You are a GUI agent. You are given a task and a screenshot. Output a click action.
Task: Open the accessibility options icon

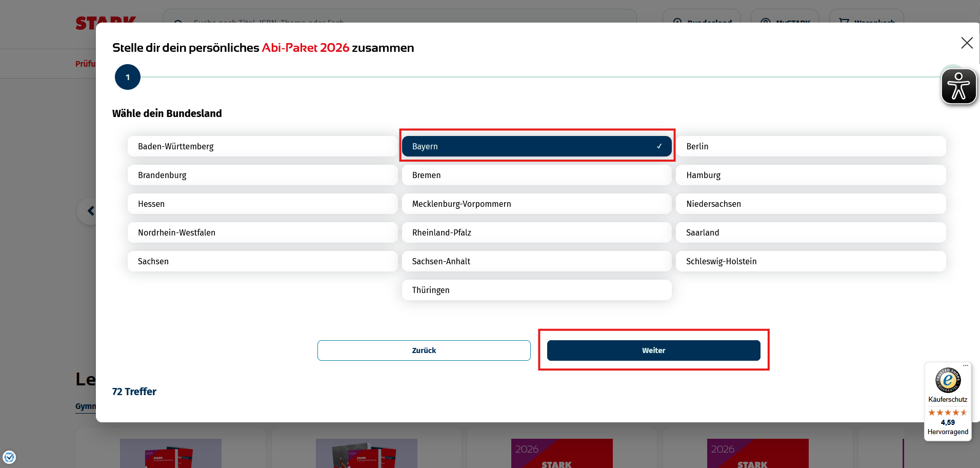(958, 86)
